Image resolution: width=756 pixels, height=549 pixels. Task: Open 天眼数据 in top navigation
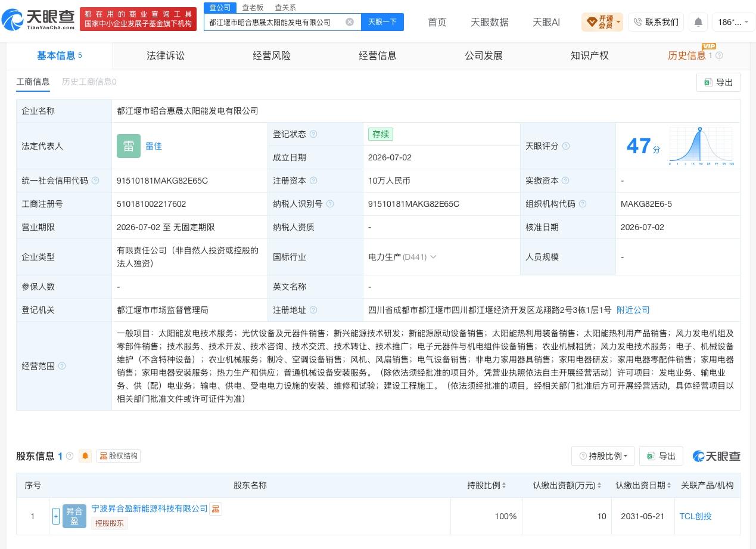coord(490,22)
